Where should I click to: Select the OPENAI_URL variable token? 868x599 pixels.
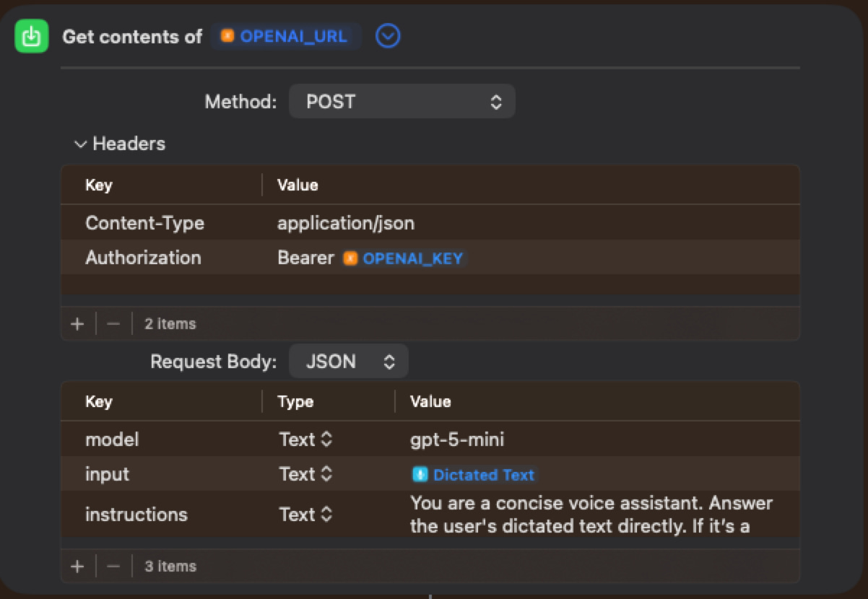pyautogui.click(x=286, y=36)
